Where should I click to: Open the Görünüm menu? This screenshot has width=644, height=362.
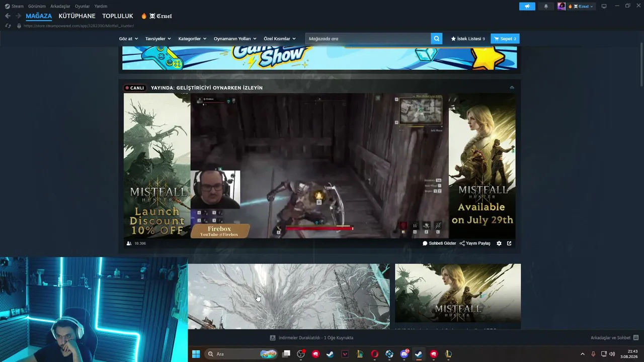click(x=37, y=6)
